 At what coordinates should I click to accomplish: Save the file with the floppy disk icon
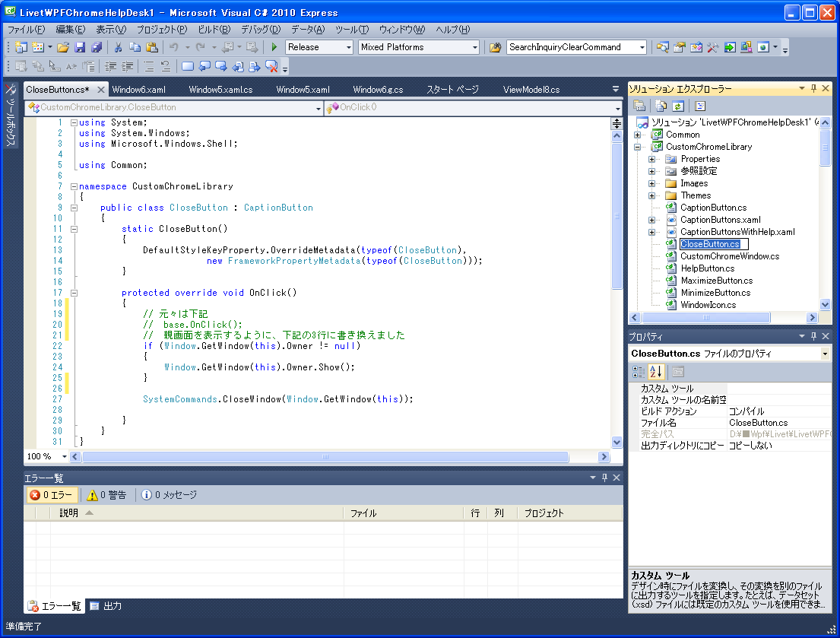(x=80, y=47)
